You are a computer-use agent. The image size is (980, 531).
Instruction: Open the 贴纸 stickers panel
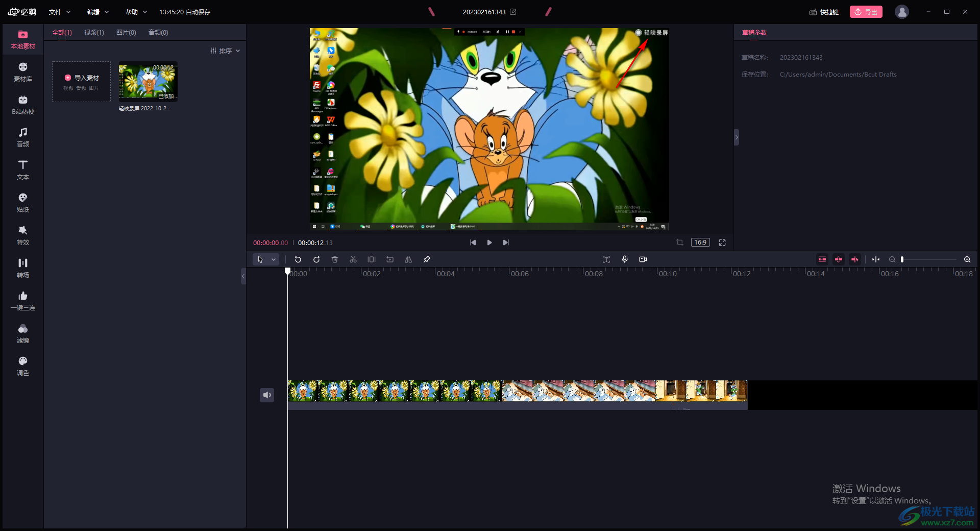23,203
